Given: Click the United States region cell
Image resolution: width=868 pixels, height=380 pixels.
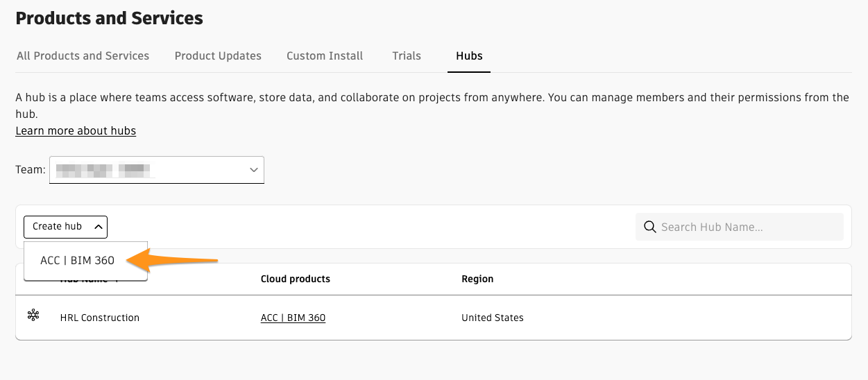Looking at the screenshot, I should [x=493, y=318].
